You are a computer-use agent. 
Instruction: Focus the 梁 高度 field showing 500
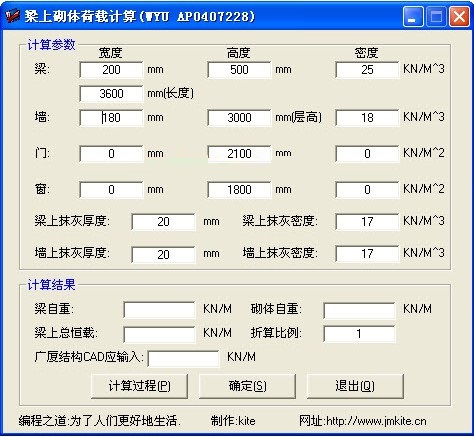point(239,70)
